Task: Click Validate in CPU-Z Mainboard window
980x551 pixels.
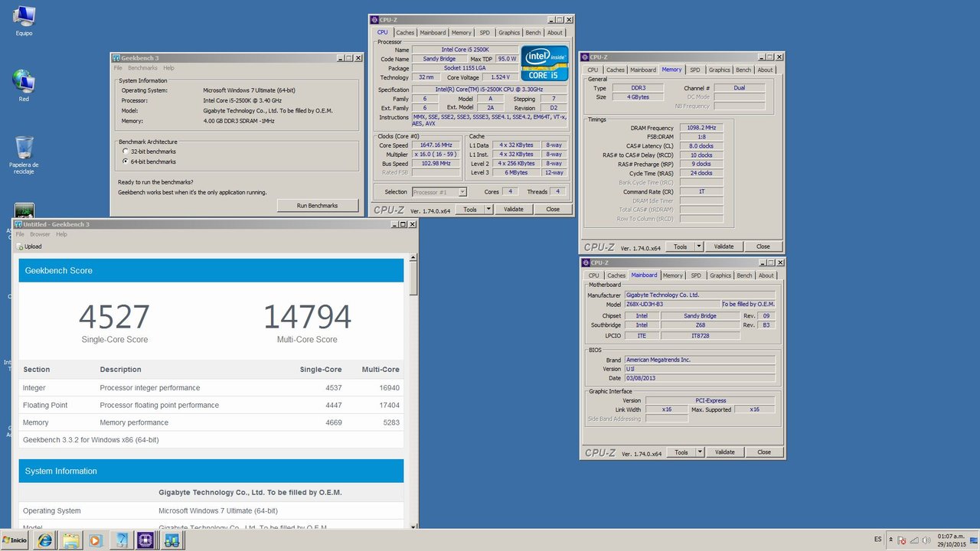Action: tap(725, 452)
